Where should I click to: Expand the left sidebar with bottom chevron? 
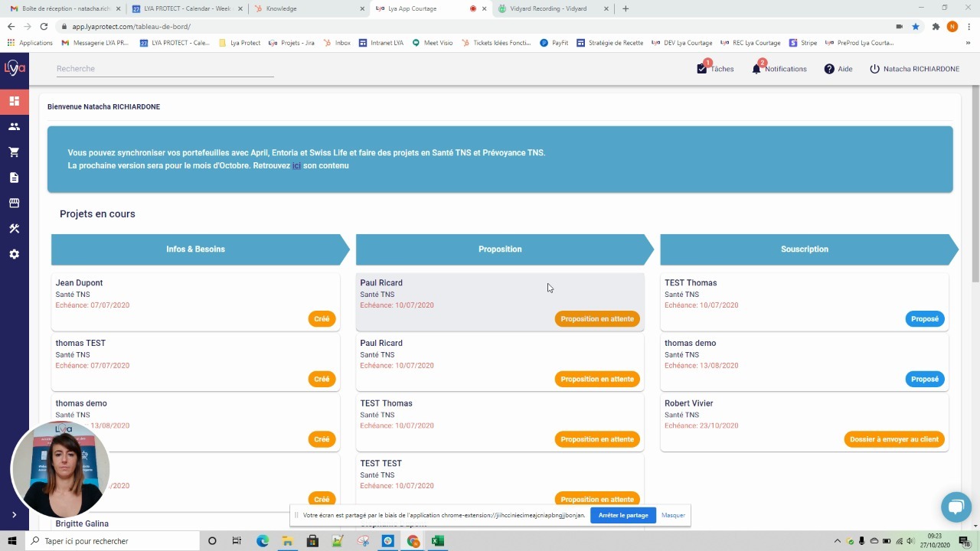tap(14, 515)
